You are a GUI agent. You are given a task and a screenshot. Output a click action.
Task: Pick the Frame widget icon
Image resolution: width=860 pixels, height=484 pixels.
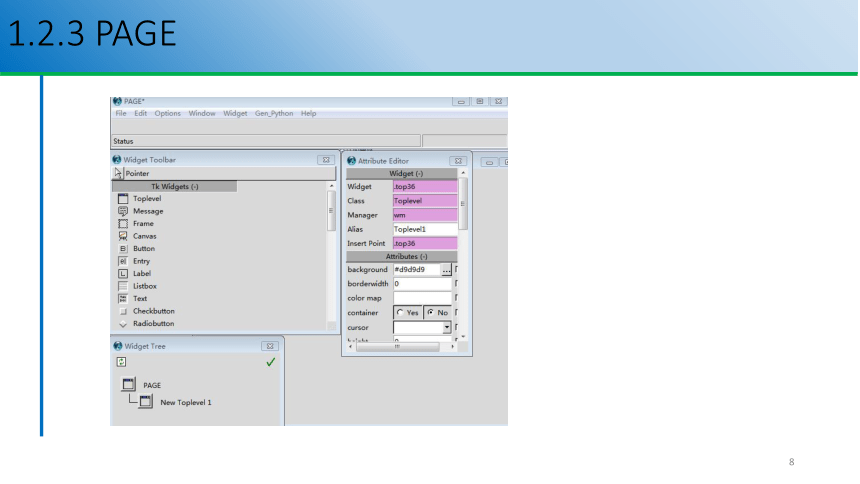pos(123,224)
